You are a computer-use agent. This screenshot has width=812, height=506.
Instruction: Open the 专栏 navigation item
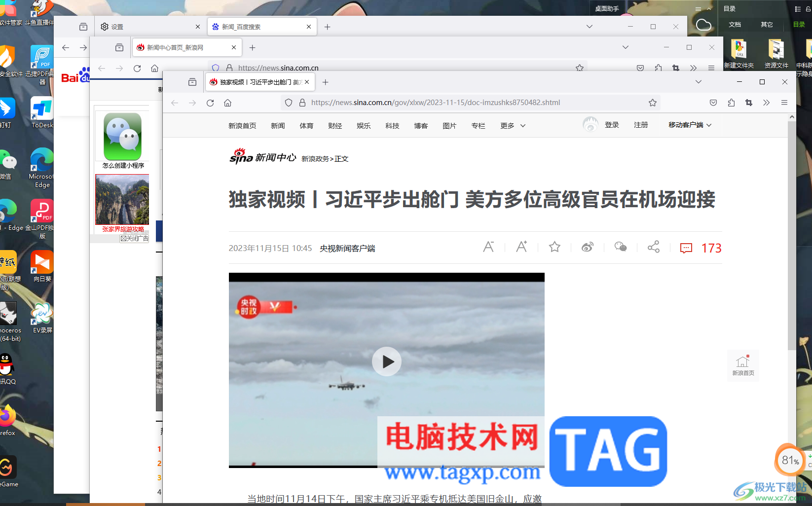point(478,126)
